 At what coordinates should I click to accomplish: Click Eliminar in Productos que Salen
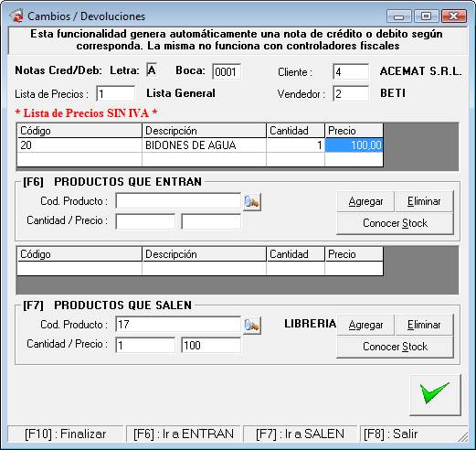424,325
